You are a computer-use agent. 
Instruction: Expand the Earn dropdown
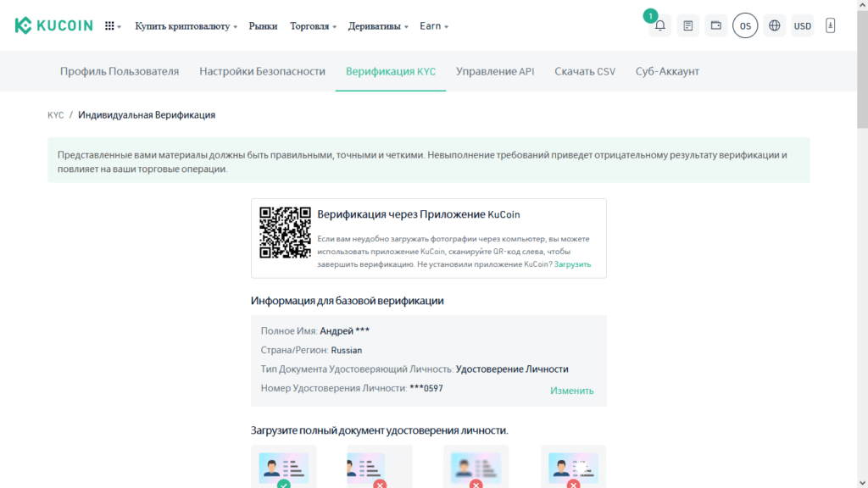(431, 25)
